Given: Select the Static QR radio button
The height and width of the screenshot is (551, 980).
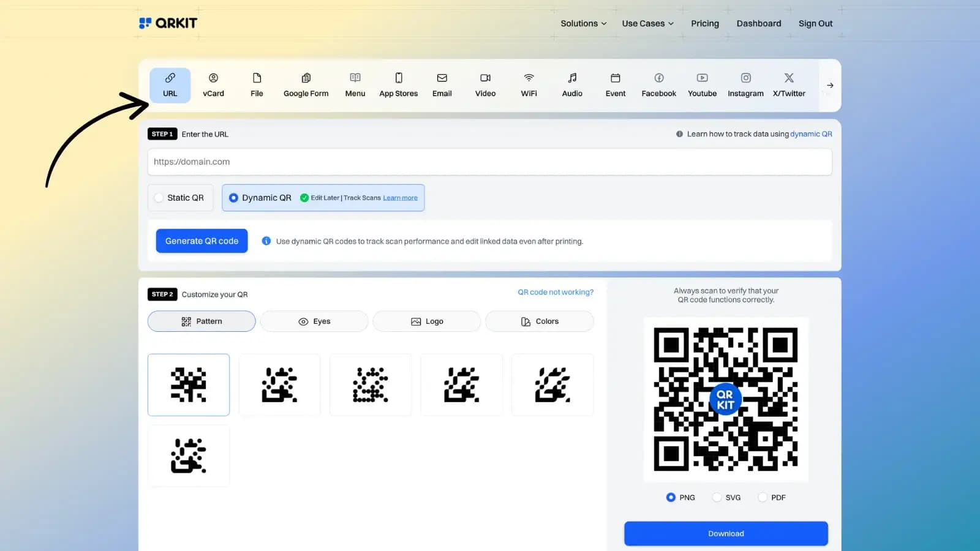Looking at the screenshot, I should [x=160, y=198].
